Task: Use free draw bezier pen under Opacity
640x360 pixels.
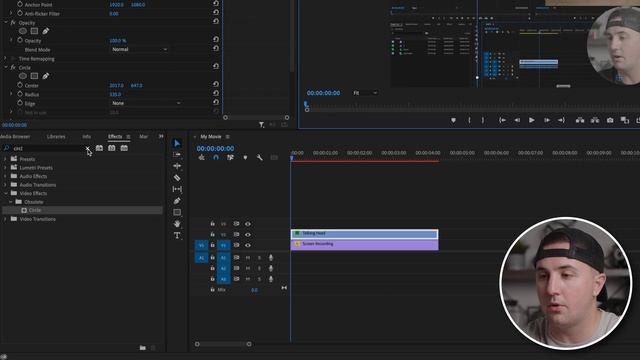Action: pos(46,31)
